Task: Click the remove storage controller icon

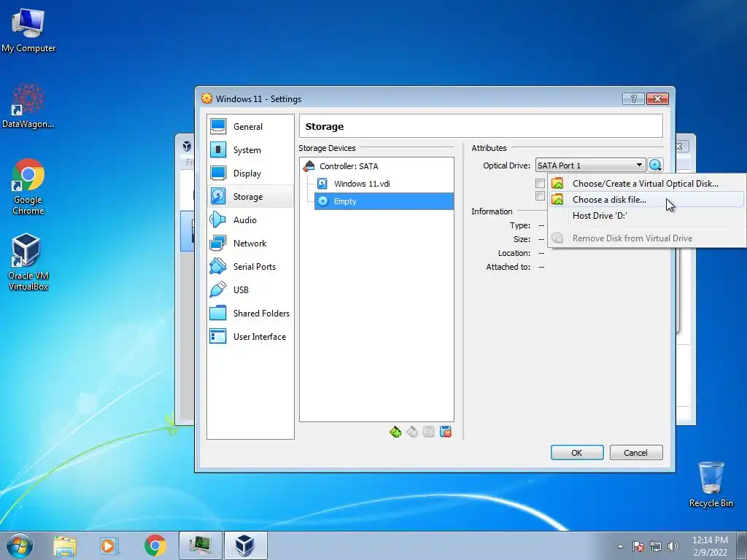Action: [412, 432]
